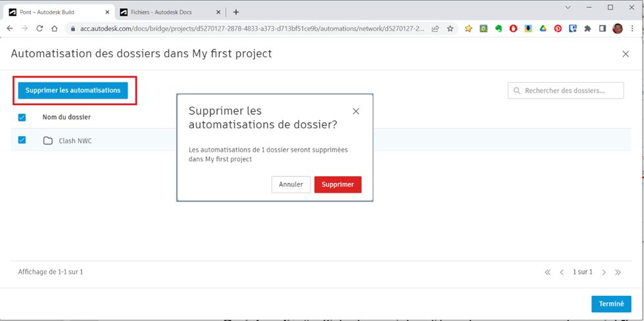644x321 pixels.
Task: Go to next page of results
Action: pos(604,272)
